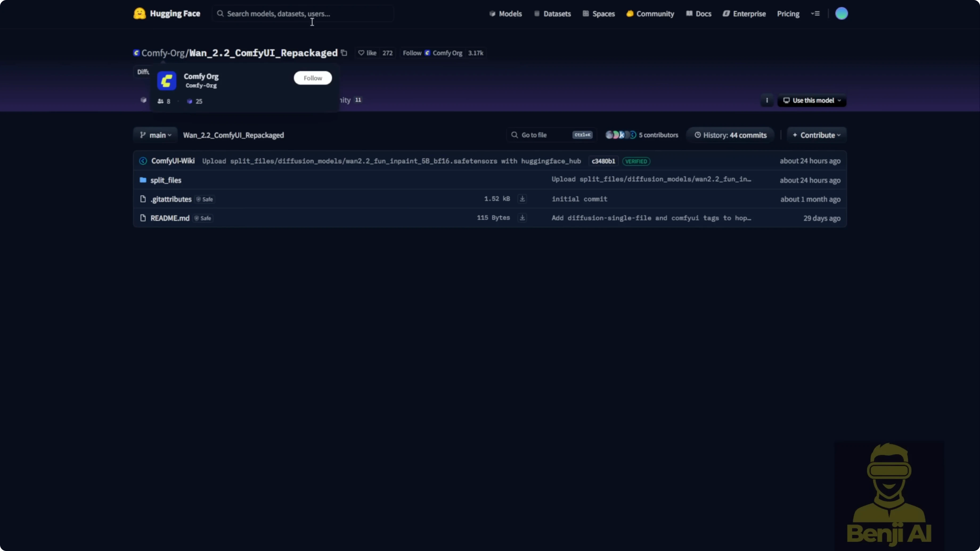Open the Models nav menu item
The width and height of the screenshot is (980, 551).
[x=506, y=14]
